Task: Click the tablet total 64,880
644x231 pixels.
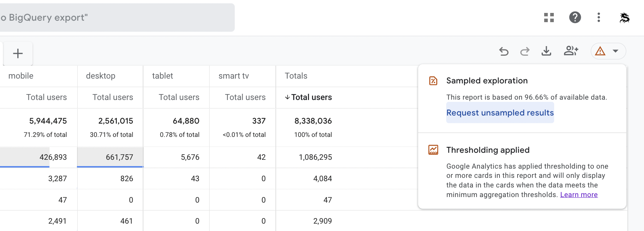Action: pos(186,121)
